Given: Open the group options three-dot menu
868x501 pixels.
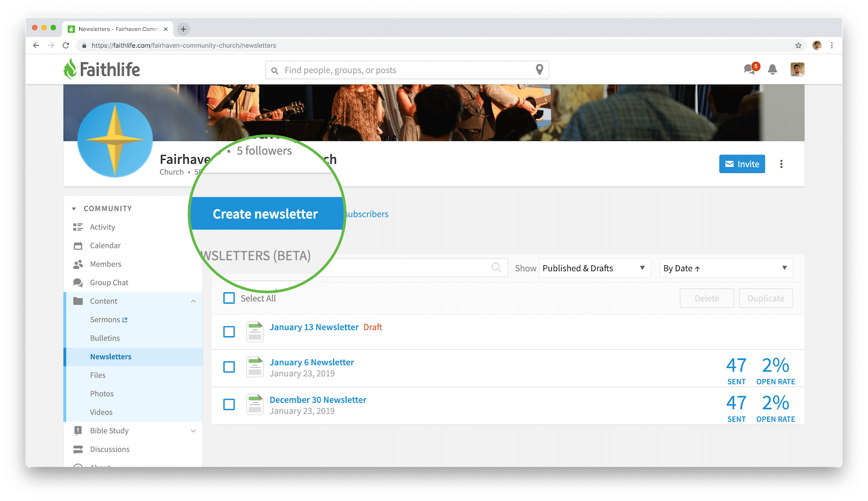Looking at the screenshot, I should pos(781,164).
